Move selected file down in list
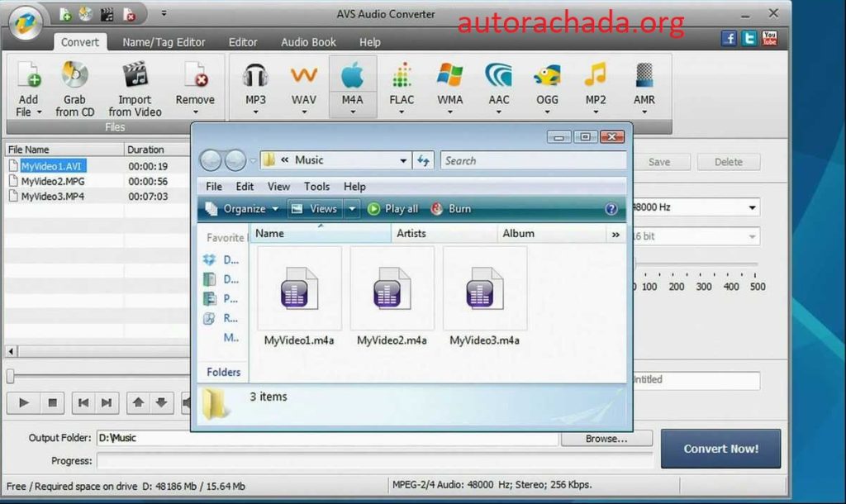Screen dimensions: 846x504 tap(161, 402)
